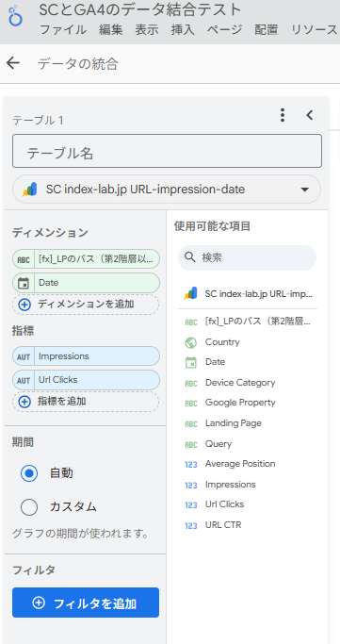This screenshot has height=644, width=340.
Task: Select the 自動 date range radio
Action: (x=29, y=473)
